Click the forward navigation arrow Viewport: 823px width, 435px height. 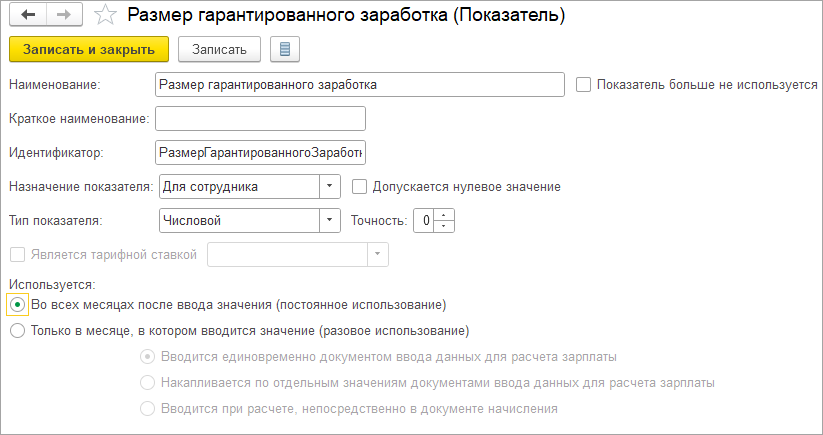coord(62,15)
